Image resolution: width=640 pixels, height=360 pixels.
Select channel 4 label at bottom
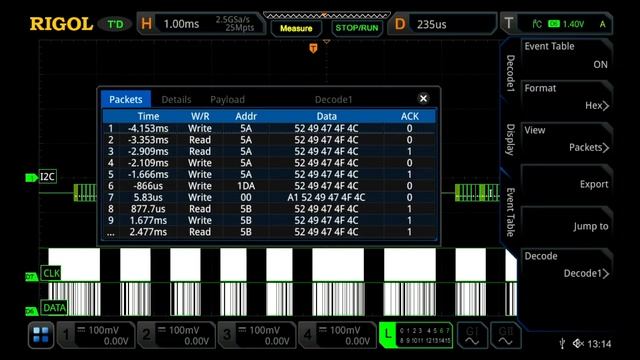[x=307, y=335]
